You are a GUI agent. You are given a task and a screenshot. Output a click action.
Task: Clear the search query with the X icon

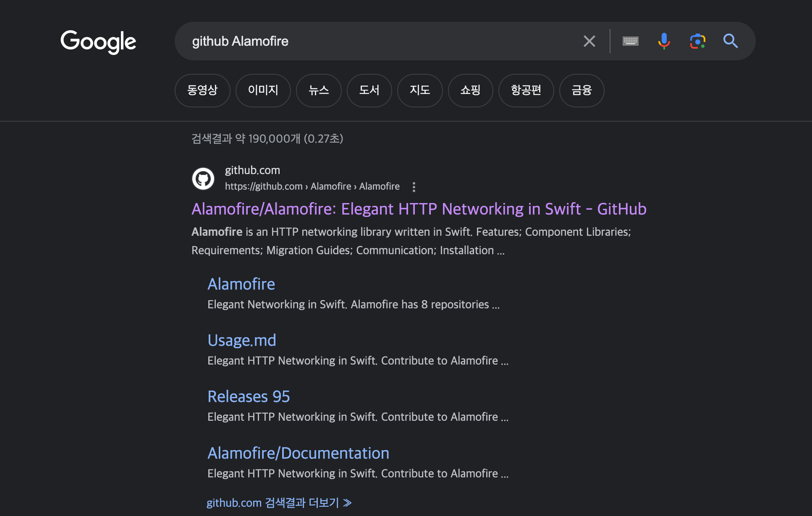coord(589,41)
